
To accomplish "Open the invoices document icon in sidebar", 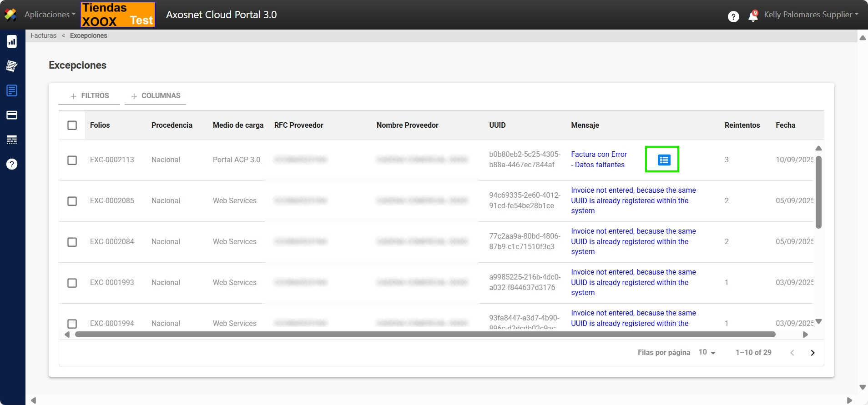I will (x=12, y=90).
